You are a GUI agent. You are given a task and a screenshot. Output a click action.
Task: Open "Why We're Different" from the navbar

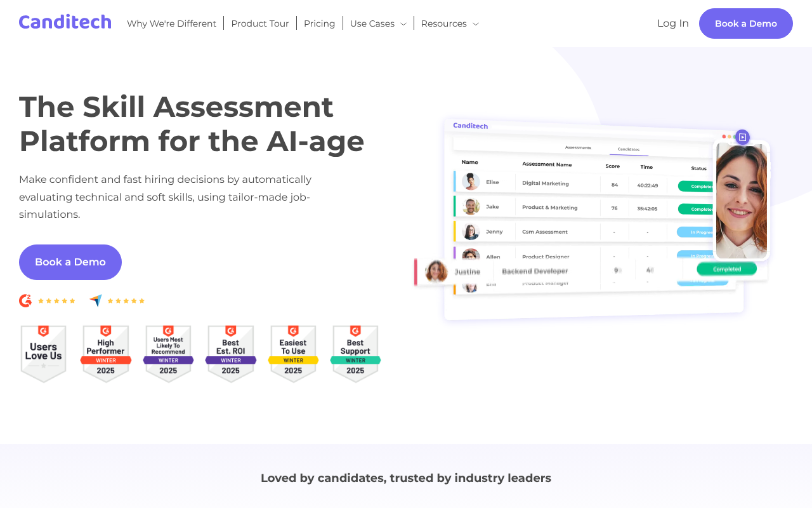click(x=171, y=23)
